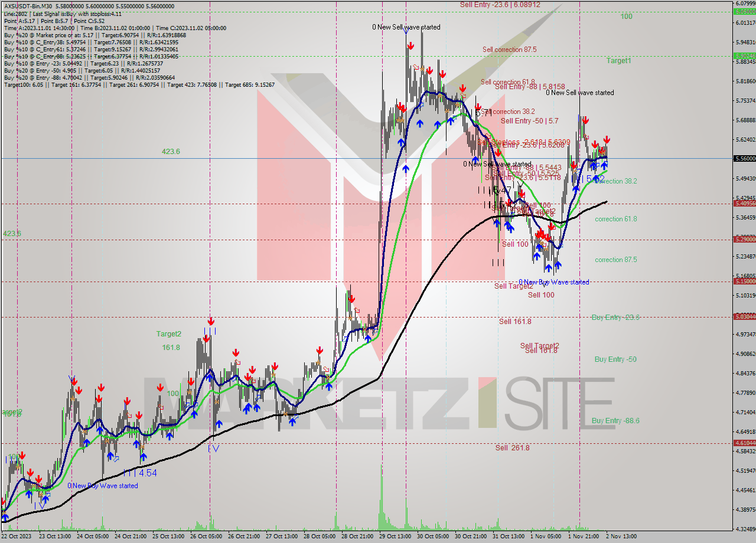Click the current price tag 5.56000
The image size is (756, 543).
pyautogui.click(x=744, y=159)
